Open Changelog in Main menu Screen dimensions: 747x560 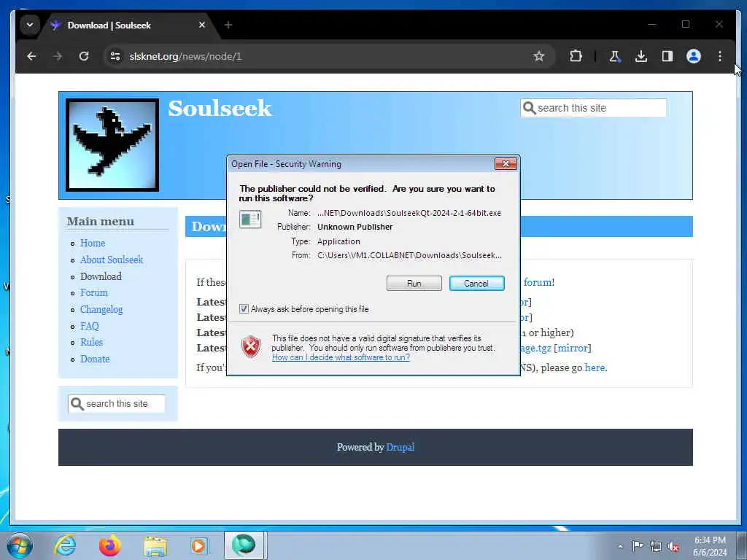pos(101,309)
